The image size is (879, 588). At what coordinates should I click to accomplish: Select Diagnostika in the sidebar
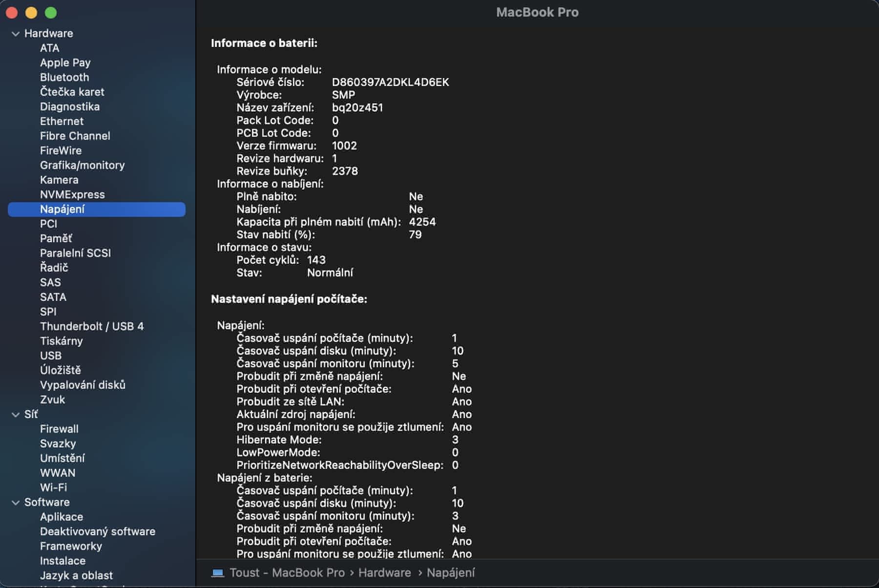point(70,106)
